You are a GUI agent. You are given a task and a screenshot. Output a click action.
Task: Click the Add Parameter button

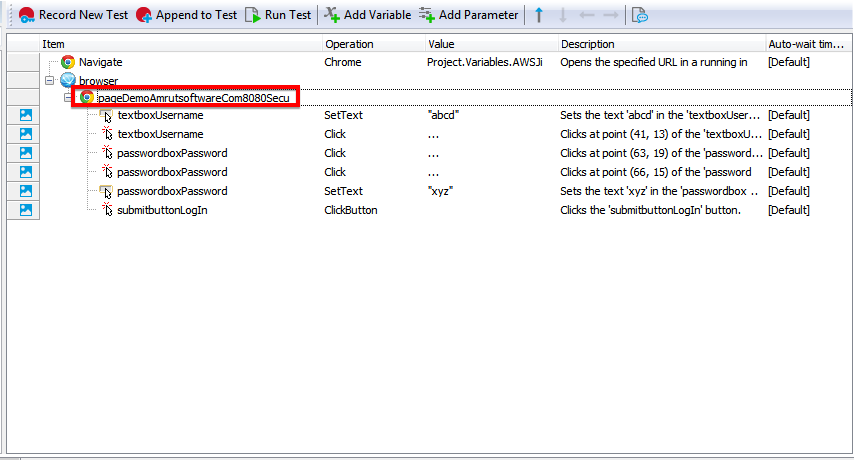(x=469, y=15)
